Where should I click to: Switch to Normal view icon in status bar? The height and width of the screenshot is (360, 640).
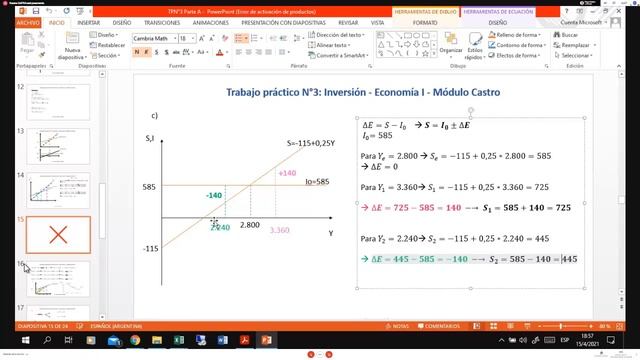click(476, 326)
